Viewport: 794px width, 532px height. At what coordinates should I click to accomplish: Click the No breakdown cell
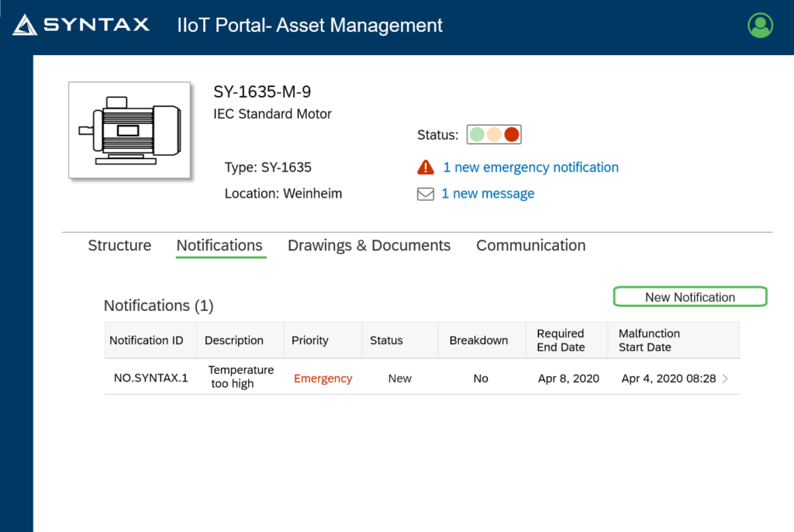pyautogui.click(x=481, y=378)
